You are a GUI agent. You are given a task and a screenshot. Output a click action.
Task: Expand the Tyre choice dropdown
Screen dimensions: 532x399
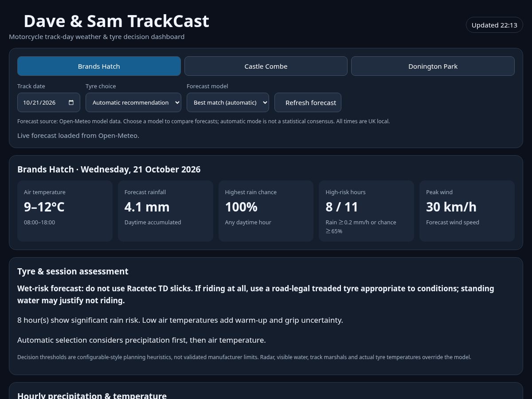[x=133, y=102]
